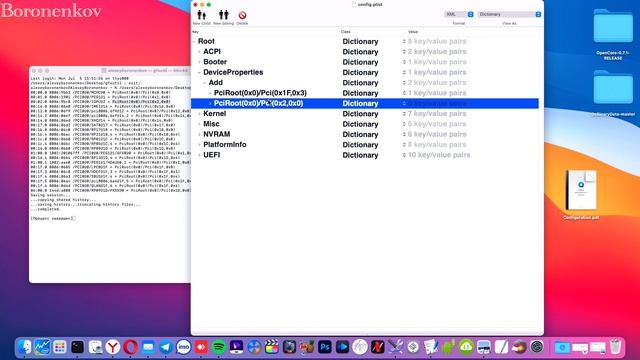Expand the PlatformInfo entry
This screenshot has width=640, height=360.
(x=200, y=145)
